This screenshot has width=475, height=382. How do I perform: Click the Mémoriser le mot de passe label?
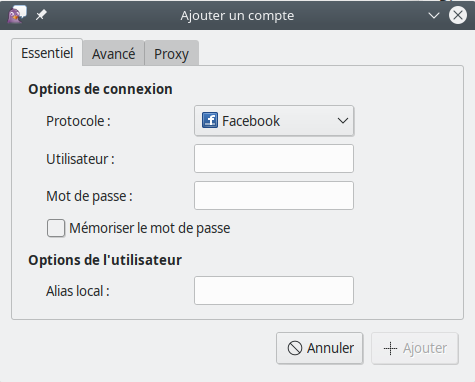(x=150, y=228)
